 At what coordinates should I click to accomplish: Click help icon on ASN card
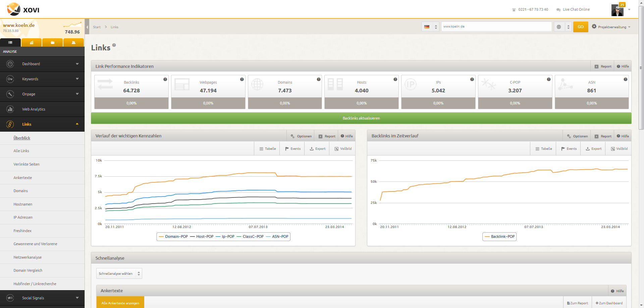625,79
